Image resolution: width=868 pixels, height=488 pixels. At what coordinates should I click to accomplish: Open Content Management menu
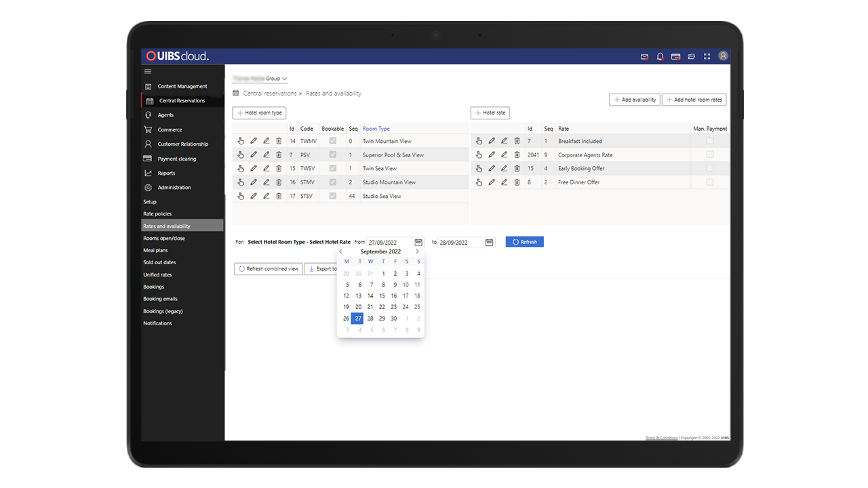182,86
